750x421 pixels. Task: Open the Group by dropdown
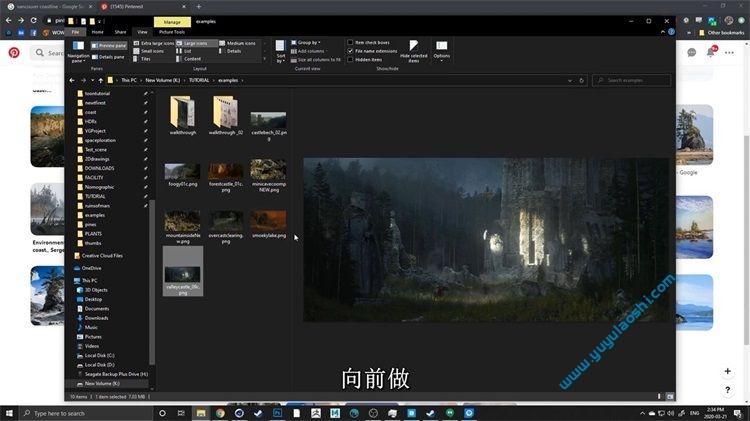click(x=306, y=43)
